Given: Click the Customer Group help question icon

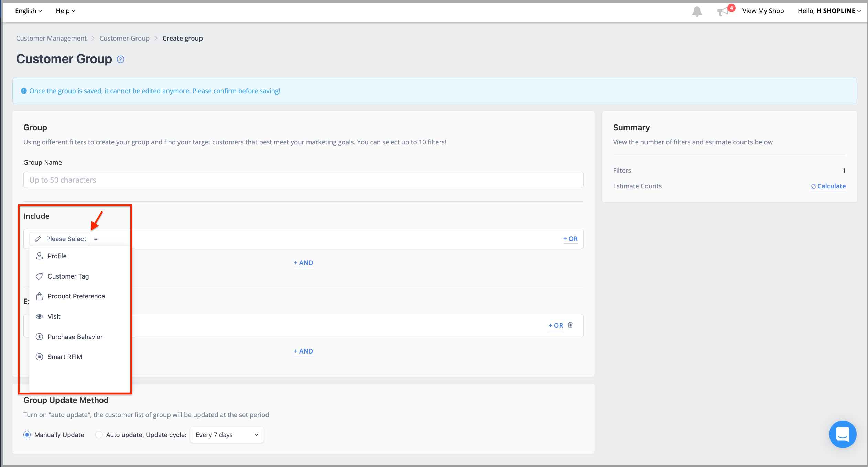Looking at the screenshot, I should [x=120, y=59].
